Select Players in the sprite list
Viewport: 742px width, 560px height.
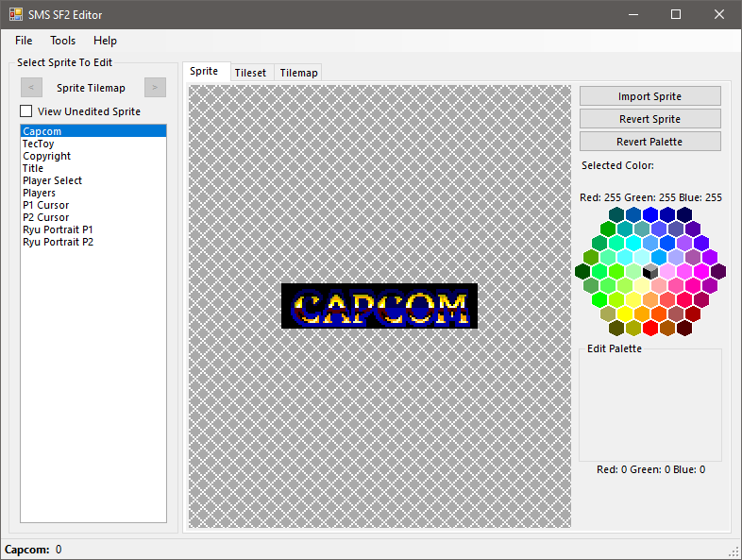pos(93,193)
